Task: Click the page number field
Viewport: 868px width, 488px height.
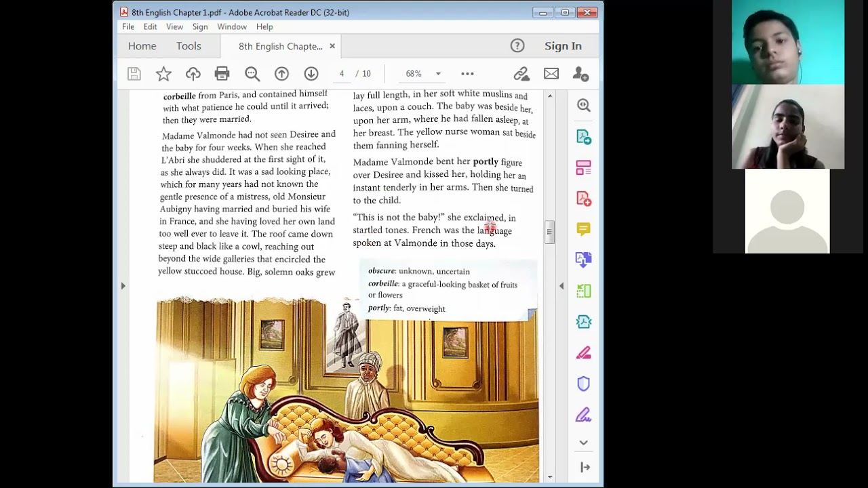Action: click(342, 74)
